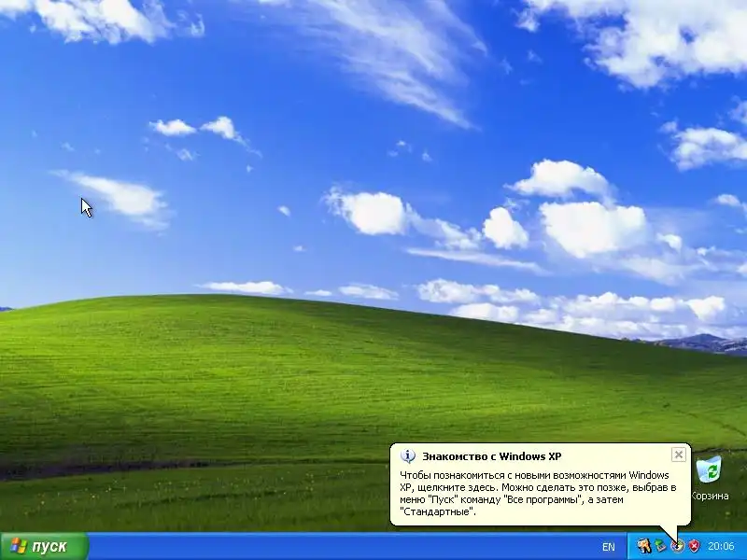Click the .NET Passport keys tray icon
This screenshot has width=747, height=560.
(643, 546)
